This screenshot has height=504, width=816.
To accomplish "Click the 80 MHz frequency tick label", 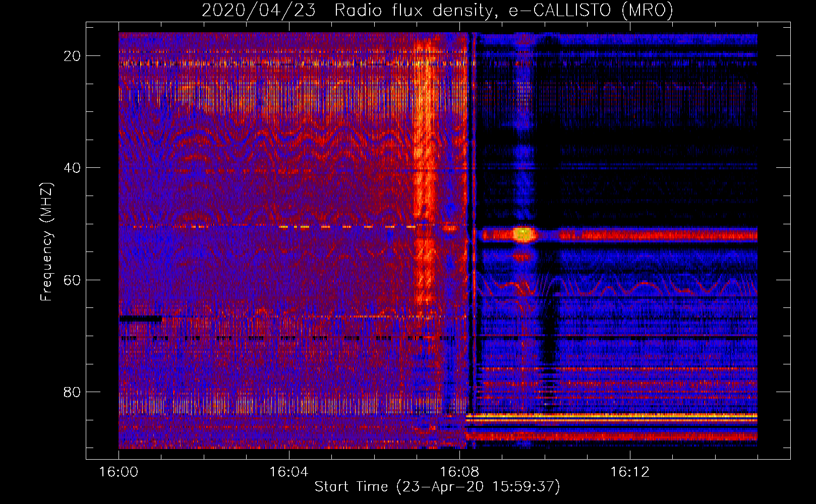I will tap(72, 392).
